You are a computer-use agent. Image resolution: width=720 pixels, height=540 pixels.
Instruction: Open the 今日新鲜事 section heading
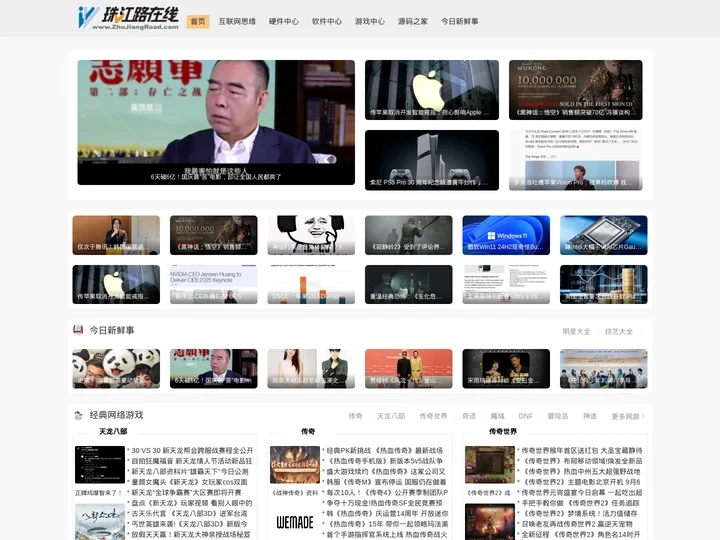point(112,330)
